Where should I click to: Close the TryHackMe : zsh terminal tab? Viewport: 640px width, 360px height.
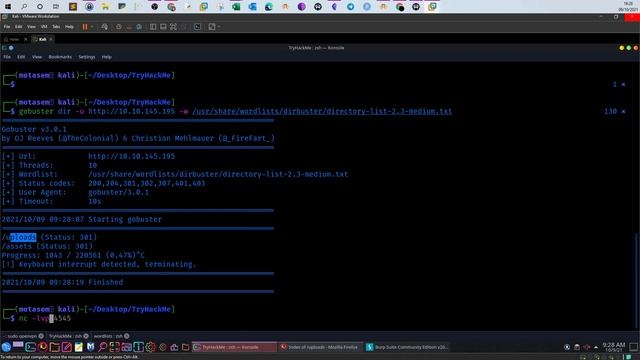(x=86, y=336)
